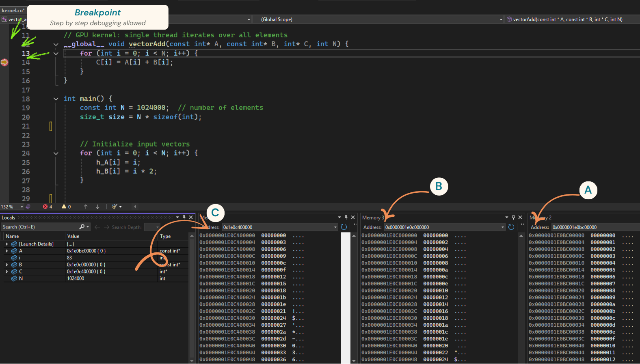Collapse the for loop fold on line 24

click(56, 153)
